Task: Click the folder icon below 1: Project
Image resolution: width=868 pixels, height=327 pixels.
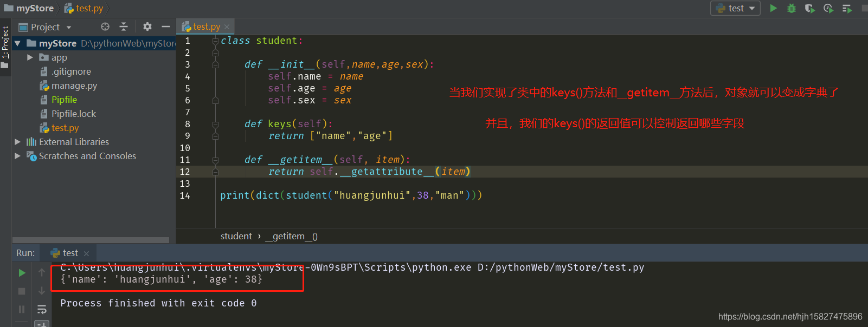Action: tap(5, 66)
